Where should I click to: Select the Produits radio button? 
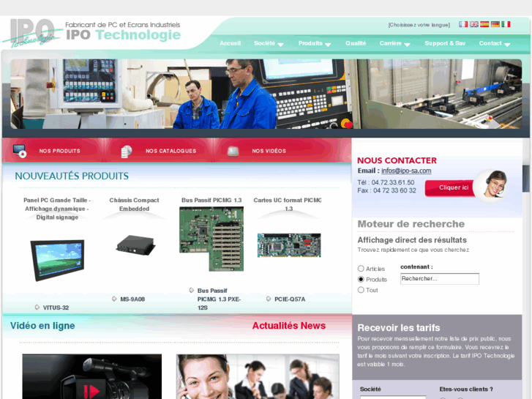click(361, 279)
